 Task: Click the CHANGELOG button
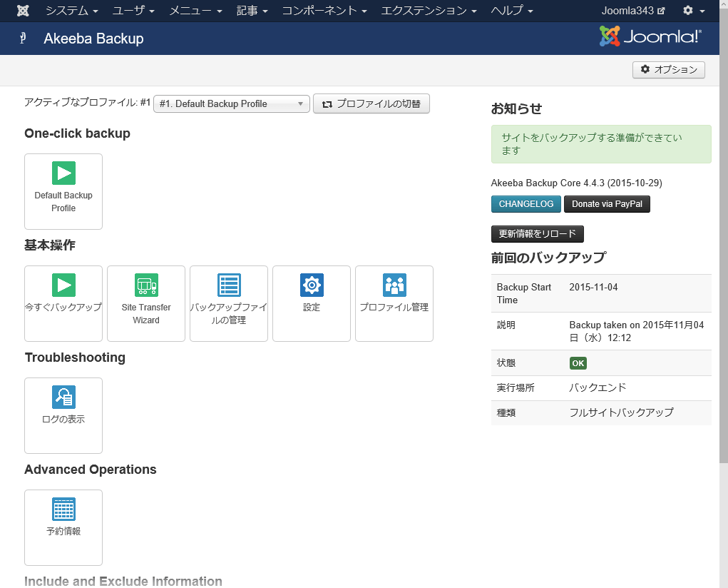coord(526,204)
